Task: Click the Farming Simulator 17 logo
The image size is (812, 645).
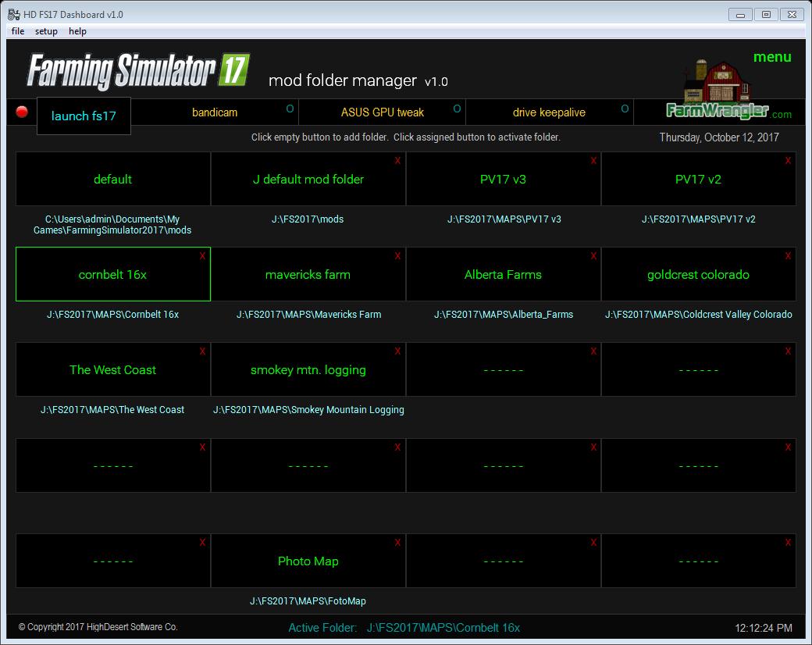Action: pos(138,72)
